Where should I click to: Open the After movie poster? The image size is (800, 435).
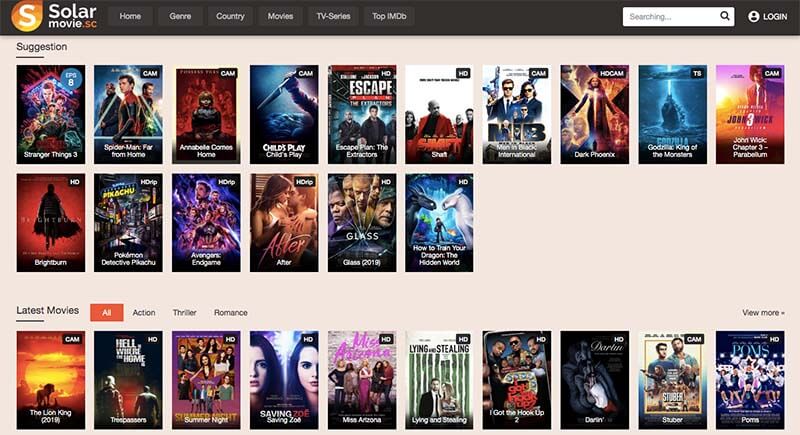point(284,222)
